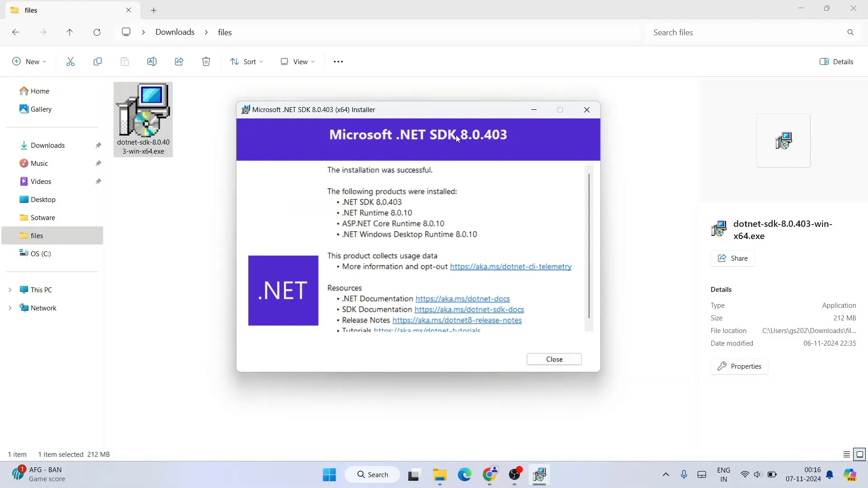This screenshot has height=488, width=868.
Task: Add a new Explorer tab
Action: point(154,10)
